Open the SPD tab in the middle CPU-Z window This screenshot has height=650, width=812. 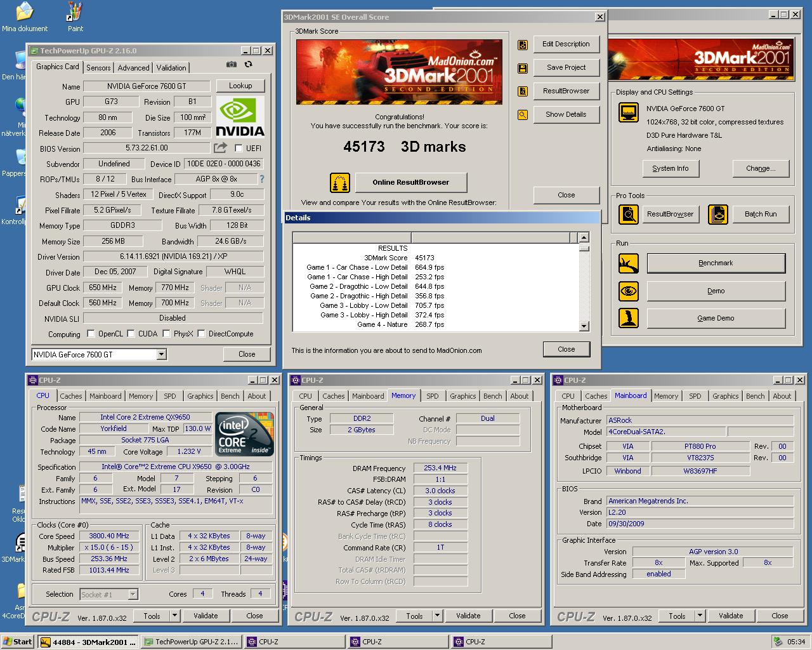[x=433, y=396]
